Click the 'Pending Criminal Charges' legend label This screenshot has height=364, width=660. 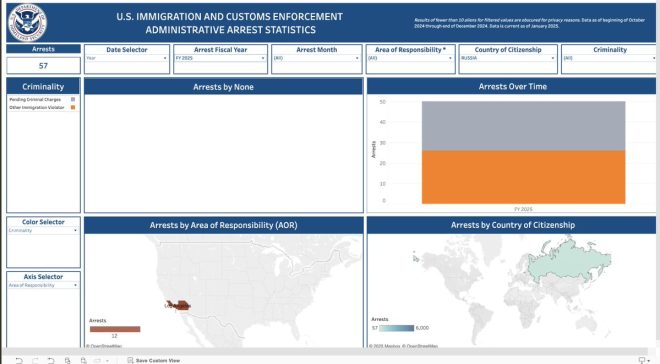35,100
